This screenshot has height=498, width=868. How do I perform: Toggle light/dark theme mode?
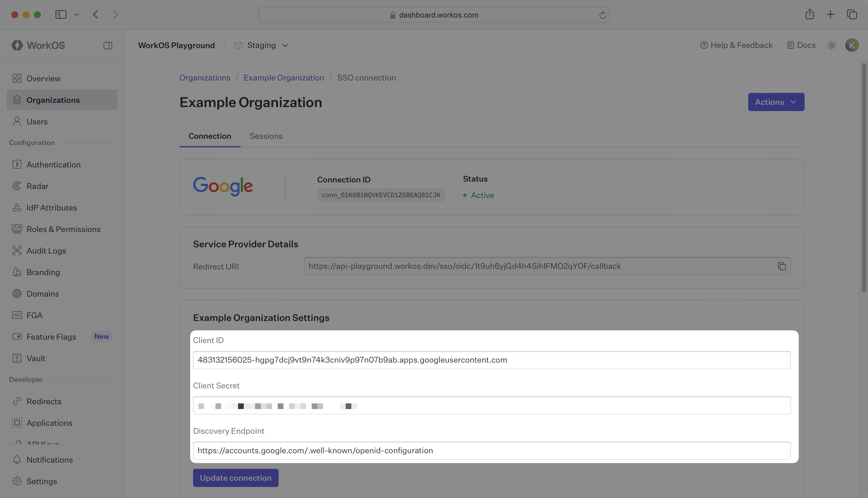pyautogui.click(x=832, y=45)
